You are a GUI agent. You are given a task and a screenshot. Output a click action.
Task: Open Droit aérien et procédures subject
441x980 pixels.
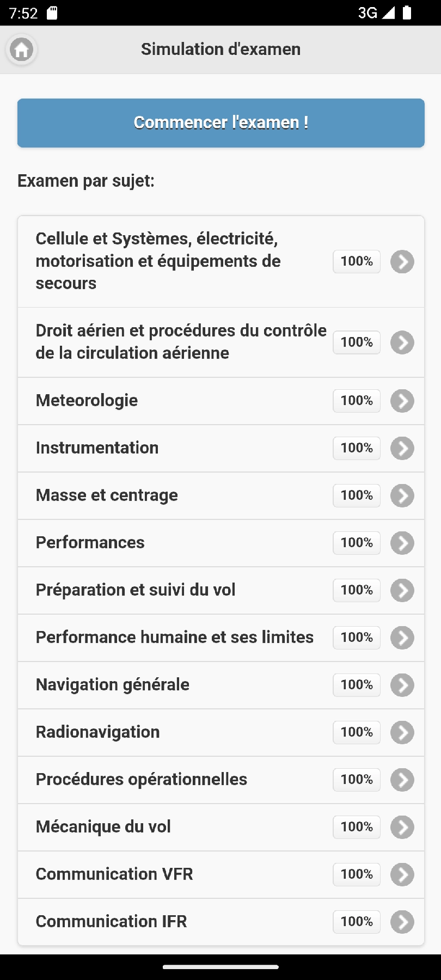(181, 342)
